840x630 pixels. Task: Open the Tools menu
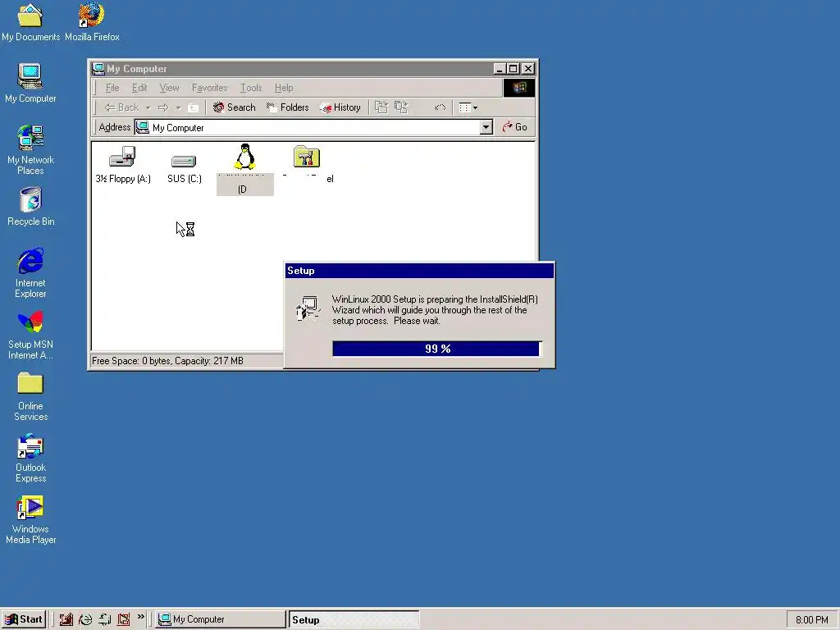pos(251,88)
